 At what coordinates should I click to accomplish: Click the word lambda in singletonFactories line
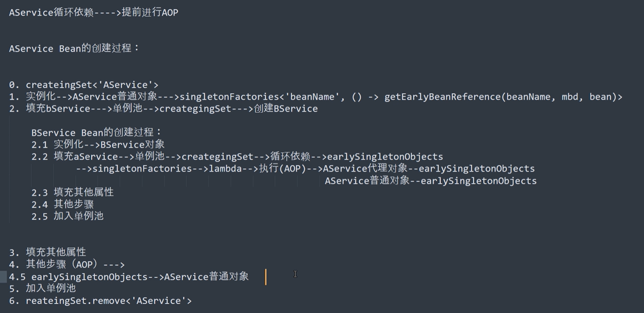tap(225, 169)
